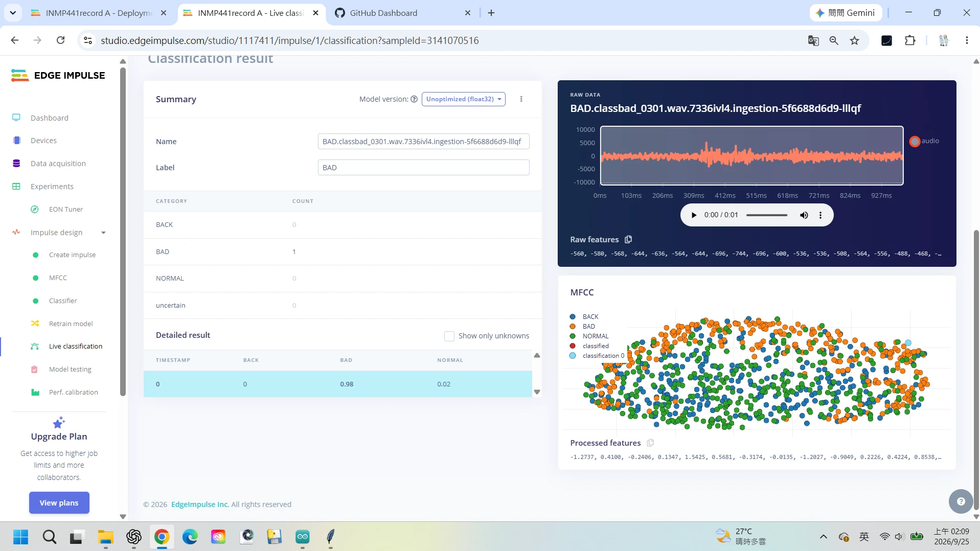Open audio player more options
This screenshot has height=551, width=980.
(x=821, y=215)
